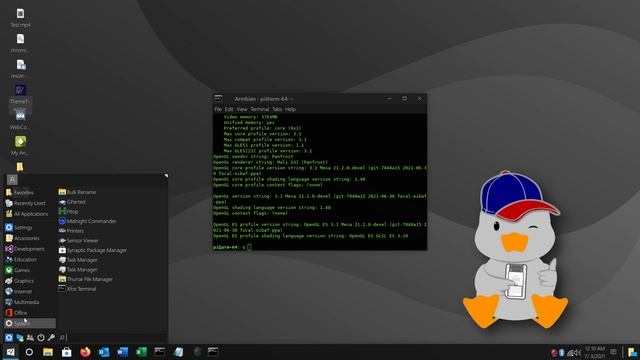Select Internet category
Image resolution: width=640 pixels, height=360 pixels.
point(19,291)
